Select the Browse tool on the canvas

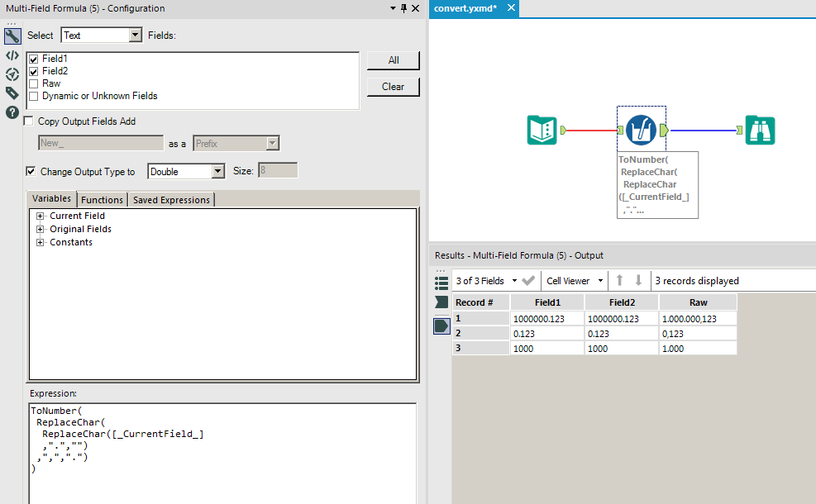pyautogui.click(x=760, y=130)
